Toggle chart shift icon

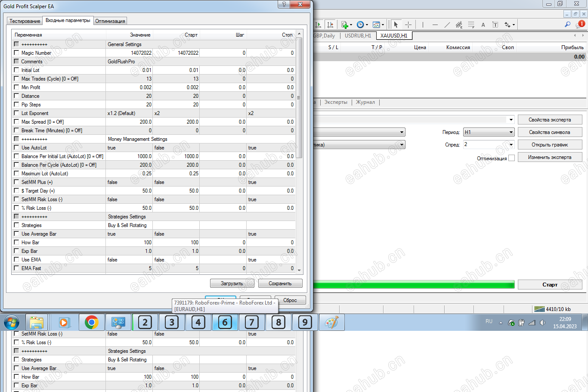click(x=330, y=25)
